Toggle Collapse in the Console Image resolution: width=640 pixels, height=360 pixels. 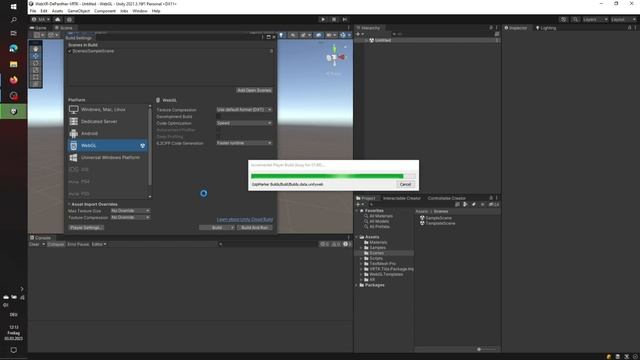(x=56, y=244)
